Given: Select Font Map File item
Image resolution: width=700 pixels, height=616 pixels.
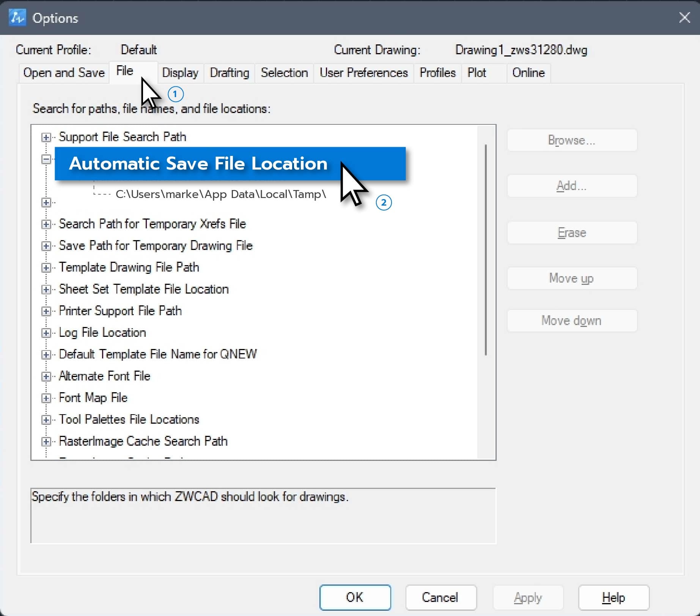Looking at the screenshot, I should click(x=93, y=398).
